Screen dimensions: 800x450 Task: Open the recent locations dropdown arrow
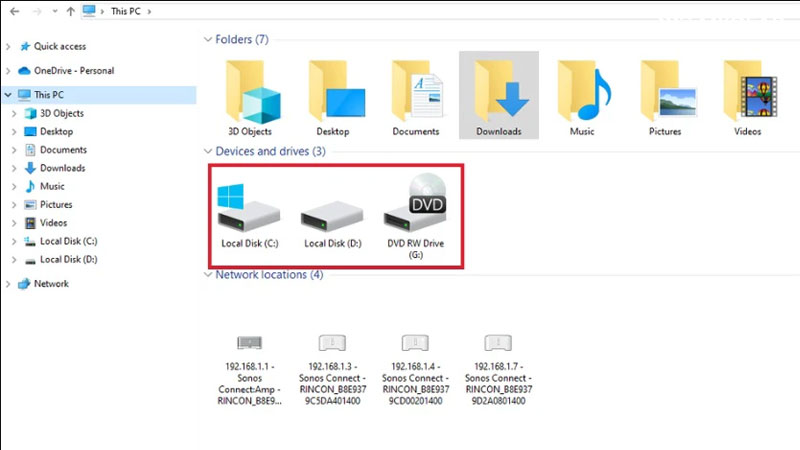[x=55, y=11]
